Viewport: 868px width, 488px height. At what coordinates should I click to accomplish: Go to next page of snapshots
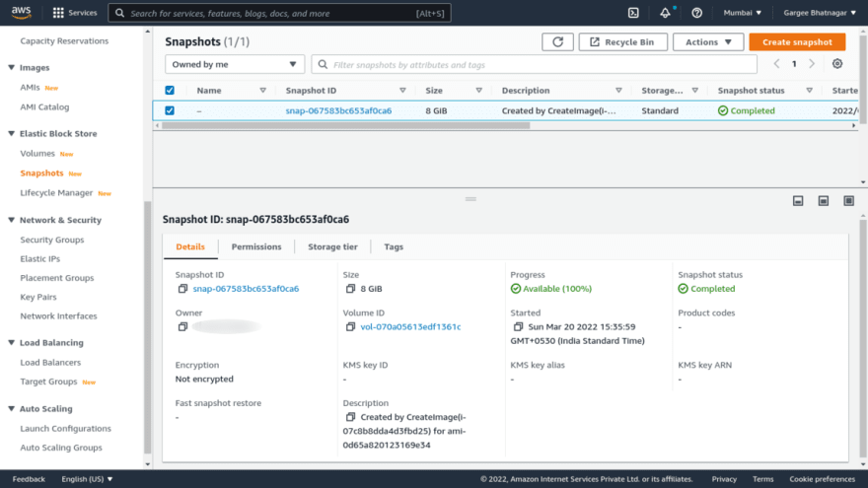point(812,64)
